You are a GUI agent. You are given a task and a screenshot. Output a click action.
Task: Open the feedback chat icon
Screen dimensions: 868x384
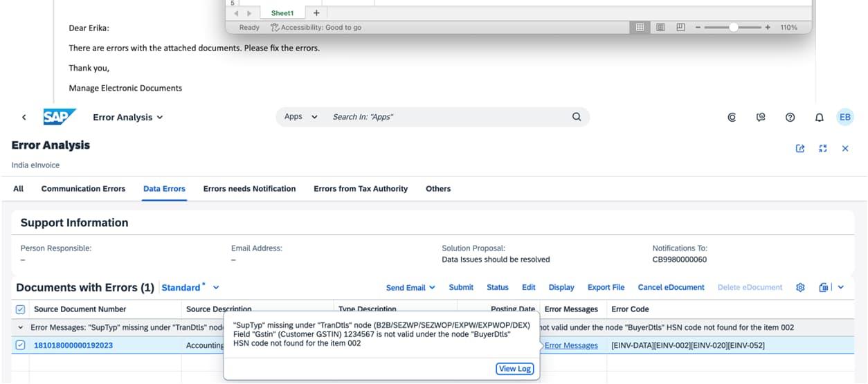pyautogui.click(x=761, y=118)
